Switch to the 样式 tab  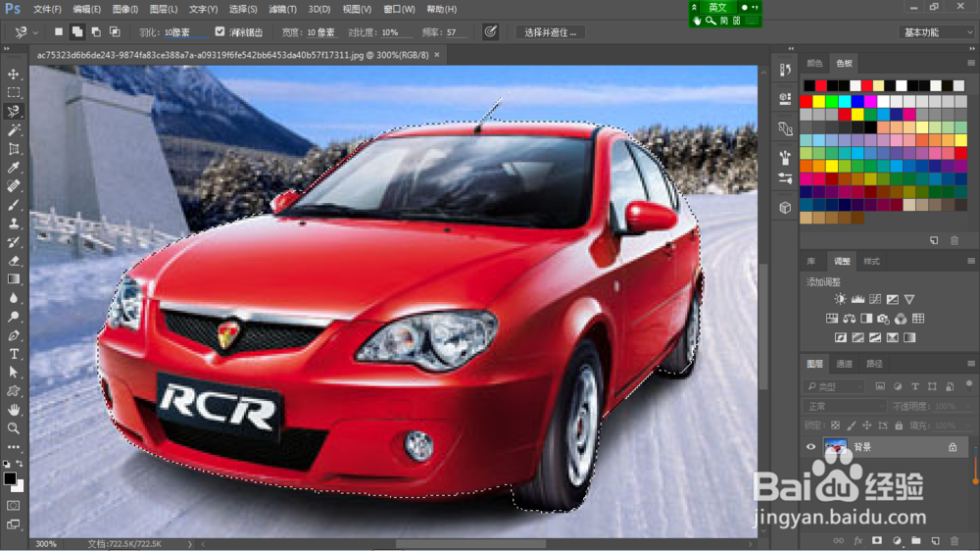point(871,261)
